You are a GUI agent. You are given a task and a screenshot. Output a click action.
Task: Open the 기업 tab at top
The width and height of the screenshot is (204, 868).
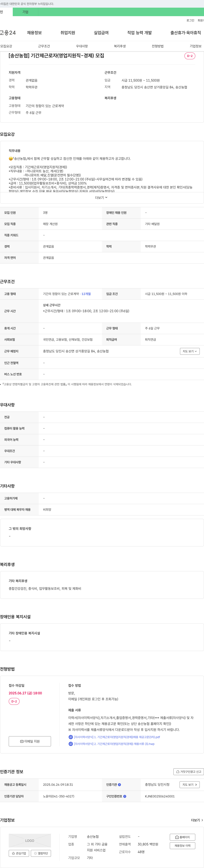[25, 12]
